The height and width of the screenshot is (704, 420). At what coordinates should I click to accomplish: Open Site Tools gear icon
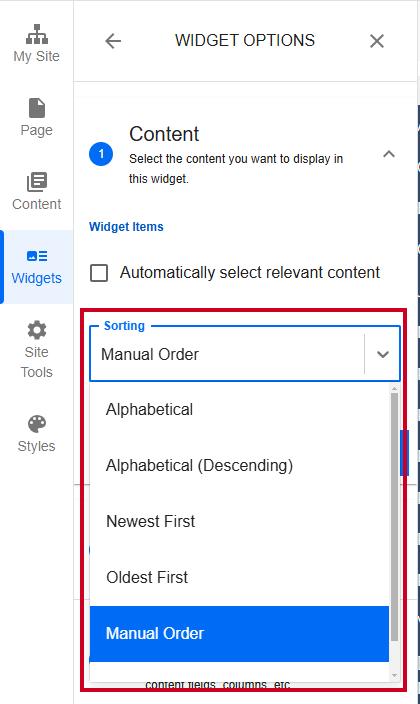pyautogui.click(x=37, y=330)
